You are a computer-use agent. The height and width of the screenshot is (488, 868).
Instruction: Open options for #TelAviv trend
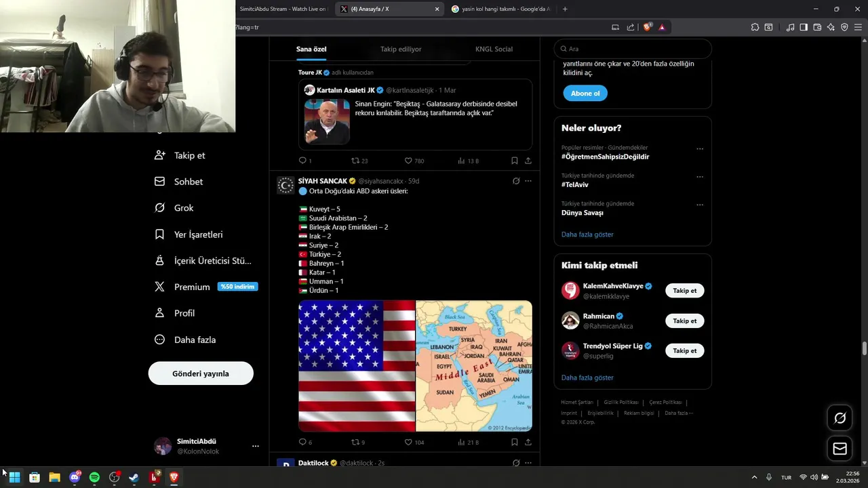pyautogui.click(x=700, y=177)
